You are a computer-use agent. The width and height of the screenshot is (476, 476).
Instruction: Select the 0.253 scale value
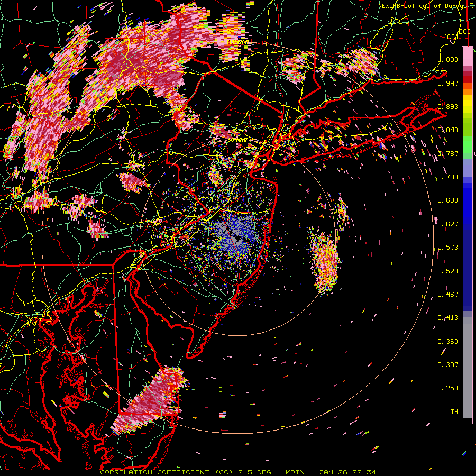pyautogui.click(x=448, y=388)
